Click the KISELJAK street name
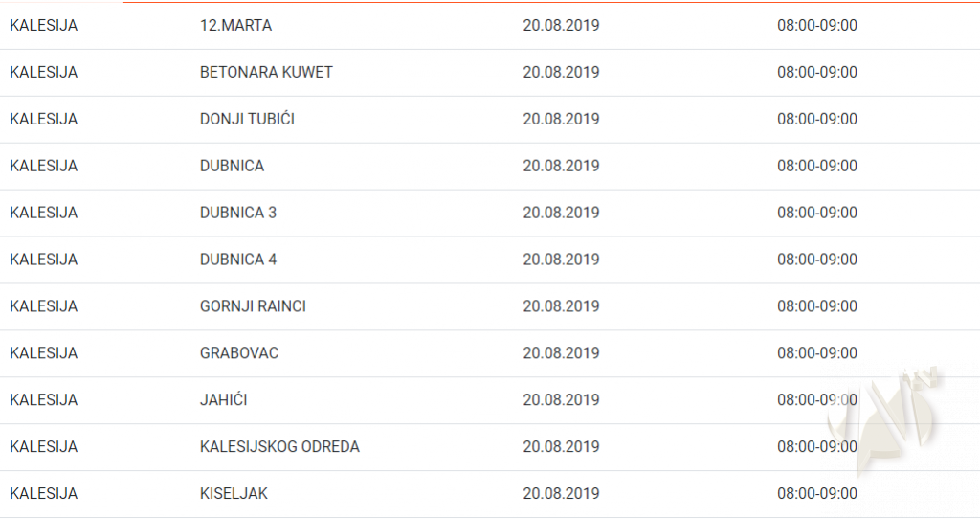This screenshot has width=980, height=519. (234, 494)
